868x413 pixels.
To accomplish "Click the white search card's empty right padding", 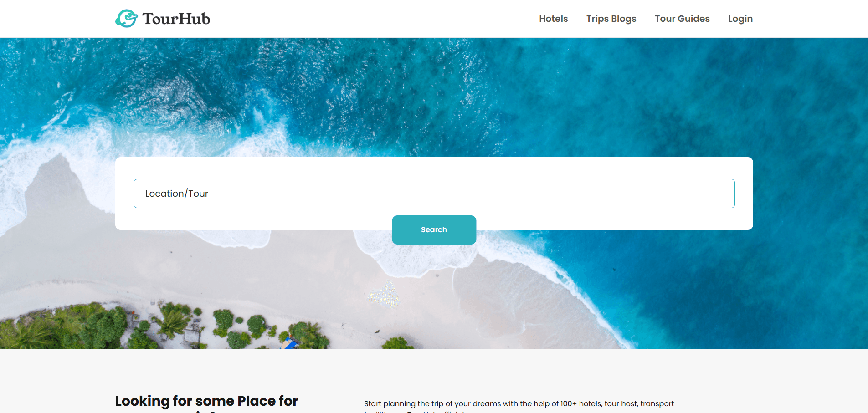I will 744,194.
